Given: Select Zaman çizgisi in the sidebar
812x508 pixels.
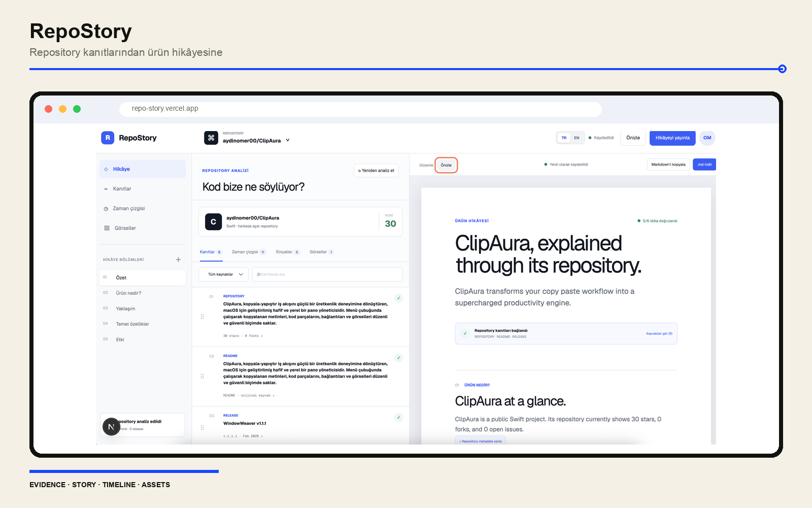Looking at the screenshot, I should coord(143,209).
